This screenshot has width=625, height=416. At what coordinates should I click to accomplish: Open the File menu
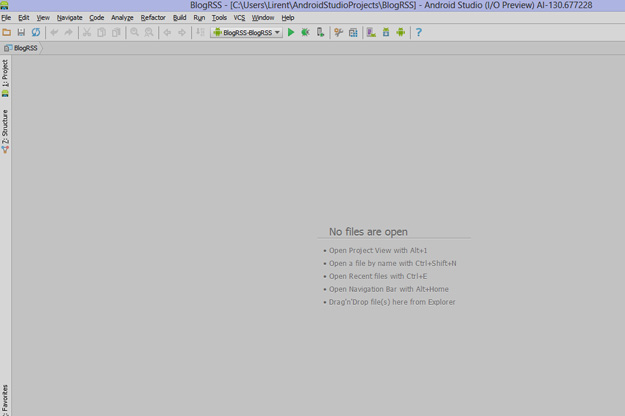[6, 18]
